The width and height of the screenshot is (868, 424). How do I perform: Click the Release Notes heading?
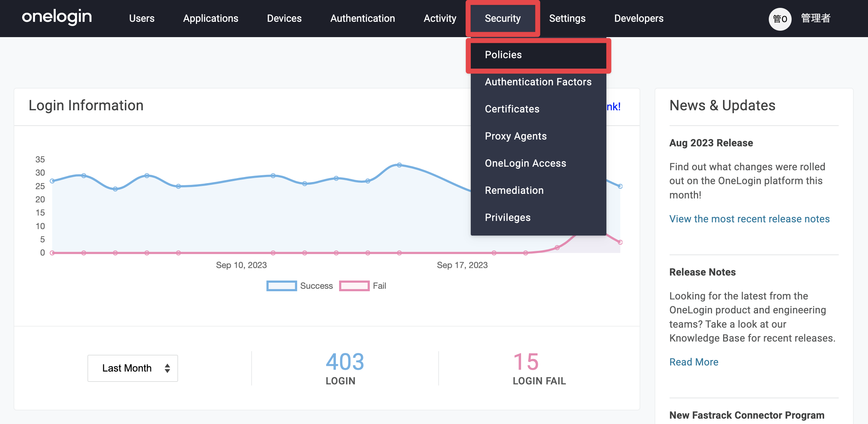click(702, 272)
